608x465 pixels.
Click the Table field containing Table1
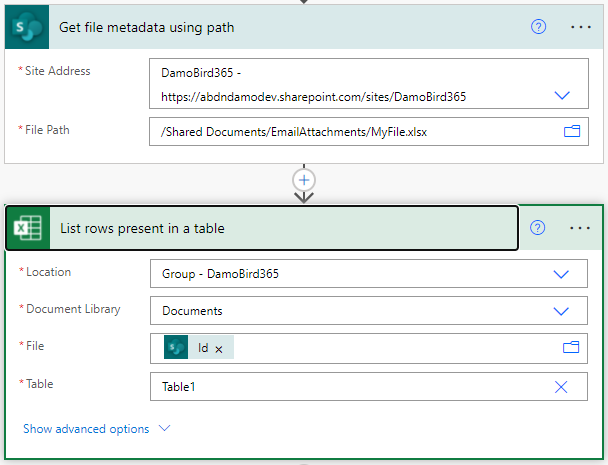pyautogui.click(x=369, y=387)
